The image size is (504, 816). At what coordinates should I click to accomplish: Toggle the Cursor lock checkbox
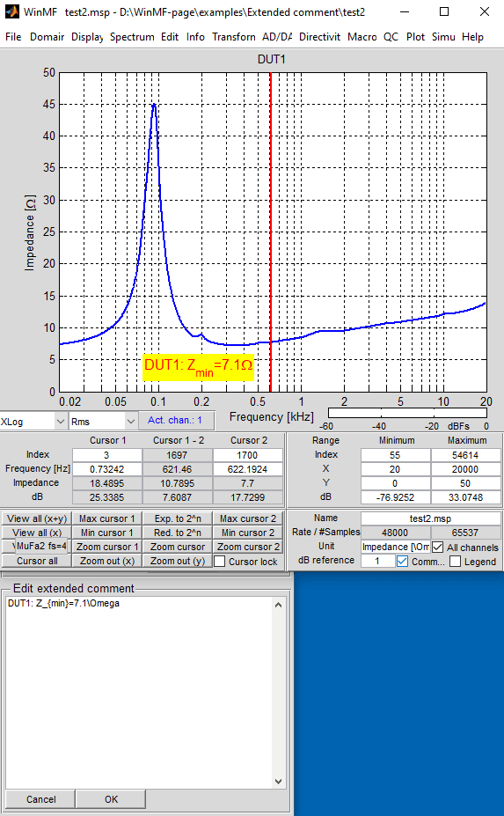(x=220, y=562)
